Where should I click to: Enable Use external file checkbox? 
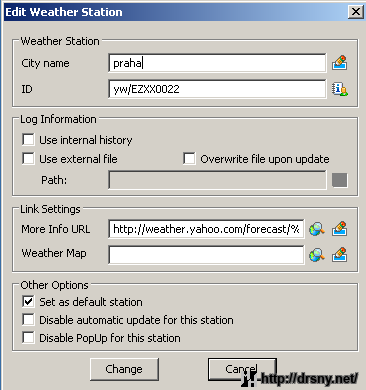tap(28, 159)
